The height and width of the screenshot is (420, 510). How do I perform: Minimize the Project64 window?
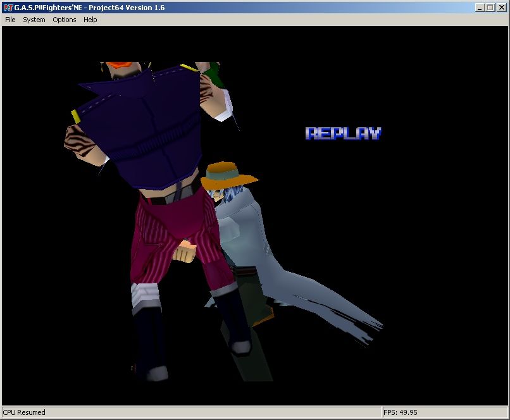coord(480,8)
